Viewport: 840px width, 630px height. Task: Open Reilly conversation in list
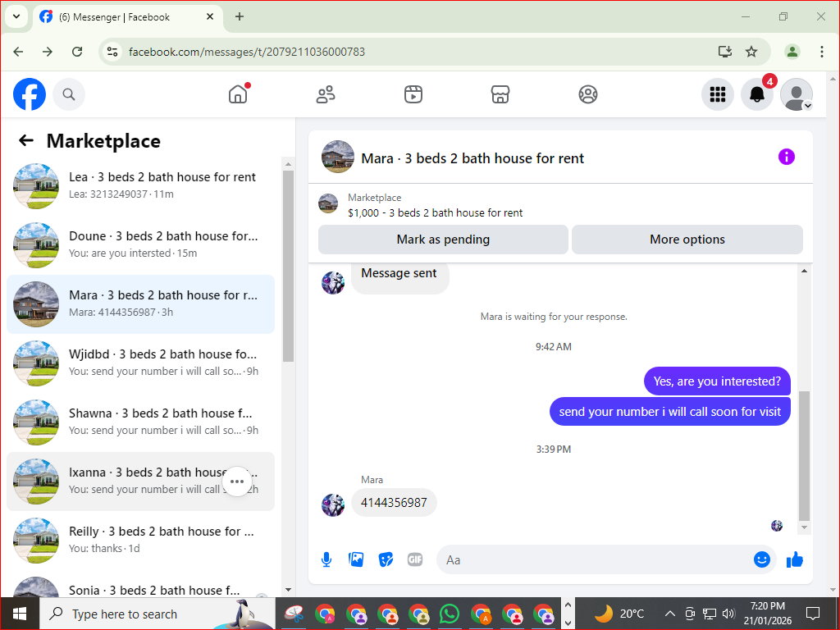[140, 540]
